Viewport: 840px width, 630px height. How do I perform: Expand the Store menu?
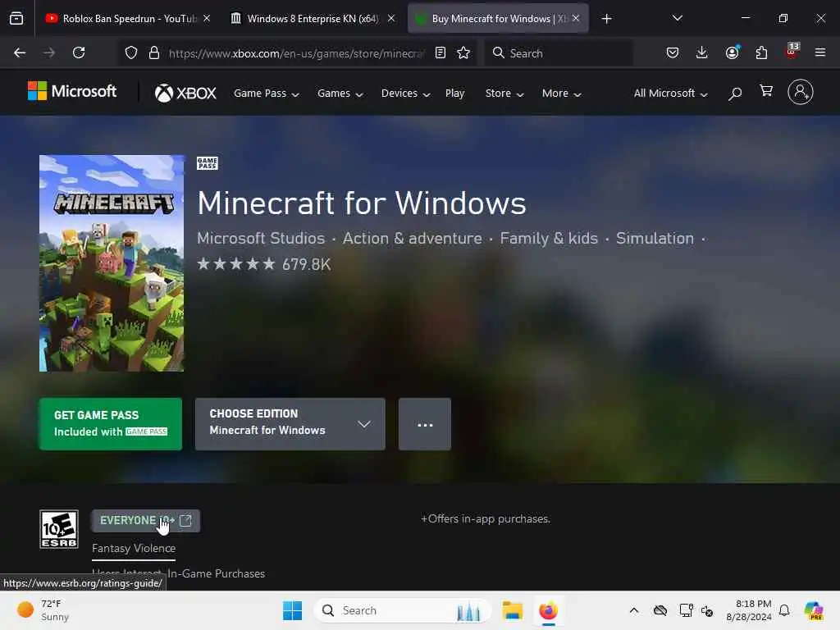pos(504,94)
